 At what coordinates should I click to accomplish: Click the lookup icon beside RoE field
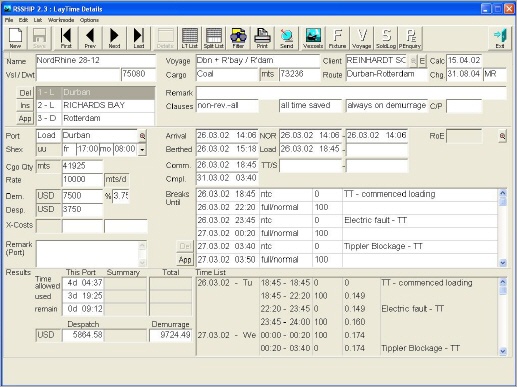click(x=502, y=136)
